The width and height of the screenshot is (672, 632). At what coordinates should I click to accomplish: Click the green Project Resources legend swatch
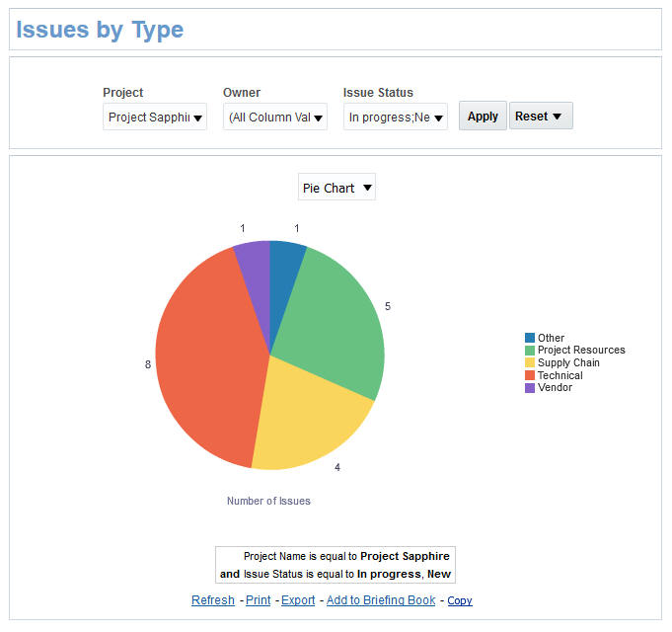(530, 350)
